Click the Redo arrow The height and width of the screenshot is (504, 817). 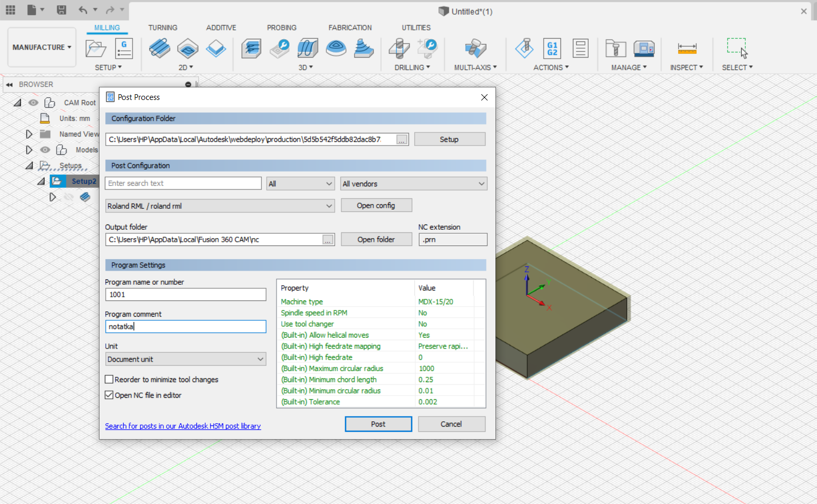click(x=110, y=10)
